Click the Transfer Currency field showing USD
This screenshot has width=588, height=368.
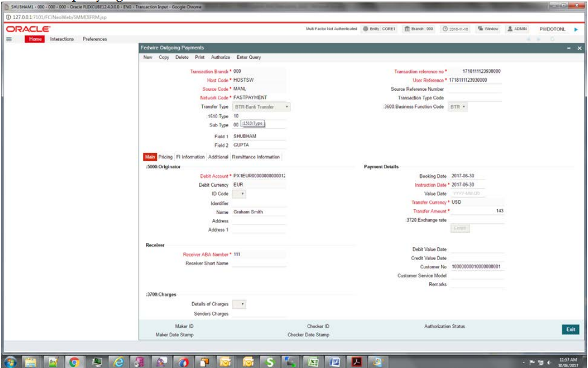[x=477, y=202]
